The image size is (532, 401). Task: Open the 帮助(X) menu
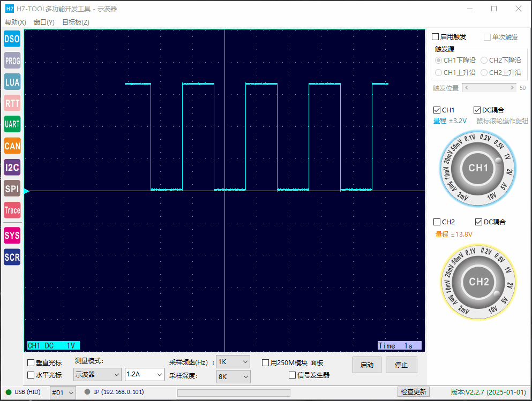coord(15,22)
